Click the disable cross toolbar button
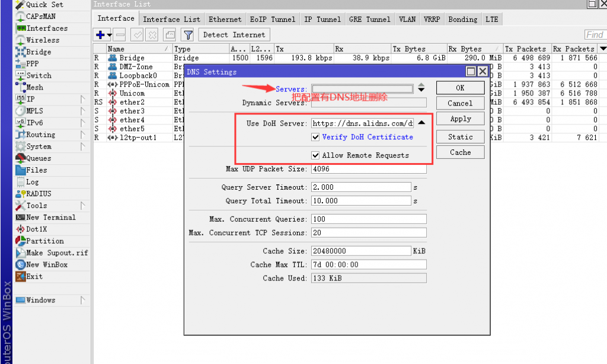The width and height of the screenshot is (607, 364). coord(152,35)
